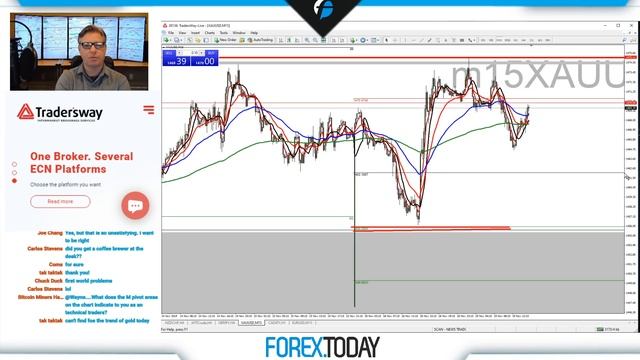The height and width of the screenshot is (360, 640).
Task: Toggle the Market Watch window icon
Action: (x=189, y=40)
